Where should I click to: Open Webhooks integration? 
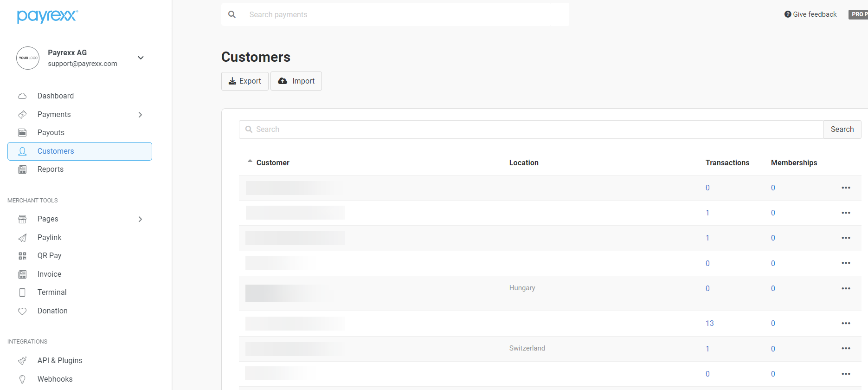(x=55, y=379)
